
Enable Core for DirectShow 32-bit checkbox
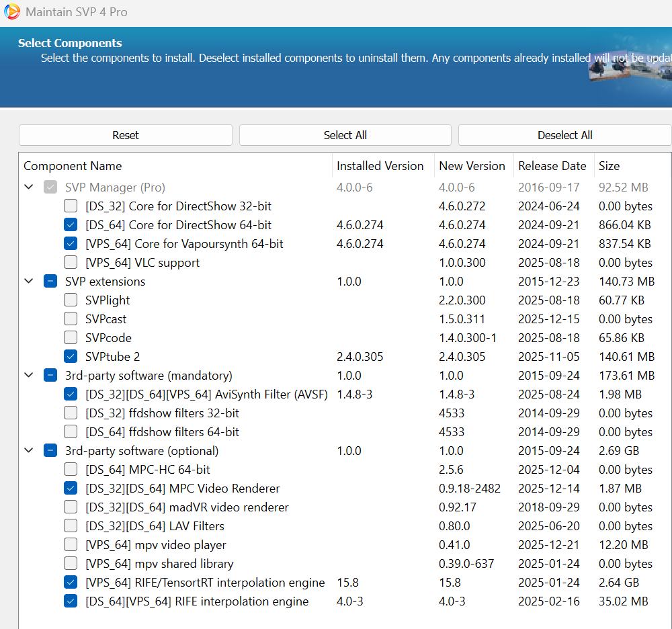[x=71, y=206]
